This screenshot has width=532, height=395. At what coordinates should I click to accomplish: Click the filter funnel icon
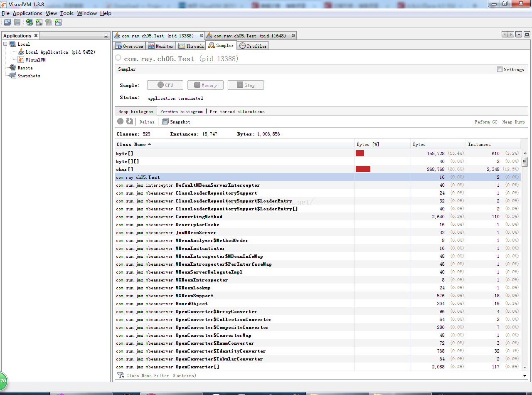tap(121, 375)
